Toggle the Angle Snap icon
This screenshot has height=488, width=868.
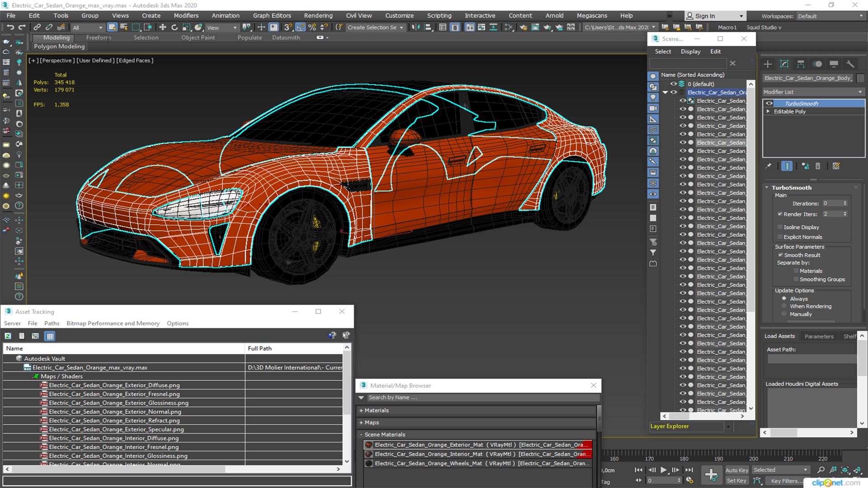point(300,27)
